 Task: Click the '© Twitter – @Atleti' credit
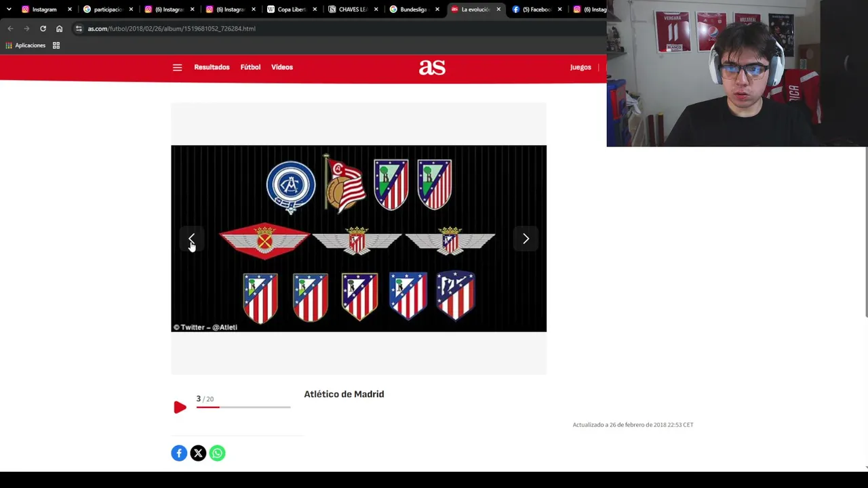coord(205,327)
